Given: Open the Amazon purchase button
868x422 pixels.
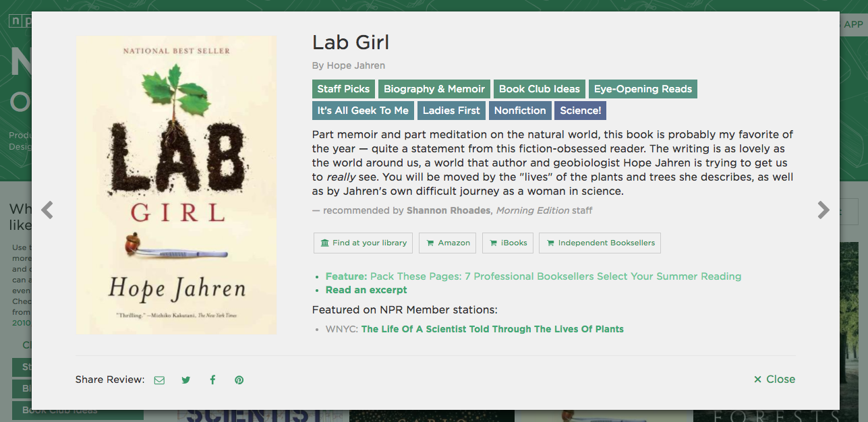Looking at the screenshot, I should coord(448,243).
